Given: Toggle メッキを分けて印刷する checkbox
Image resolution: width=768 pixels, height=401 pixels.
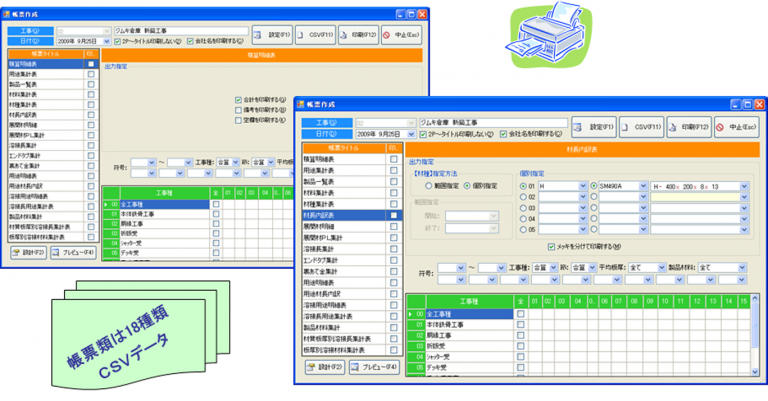Looking at the screenshot, I should coord(551,247).
